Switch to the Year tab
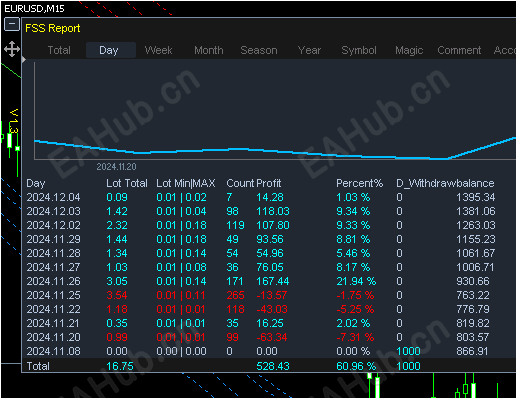 tap(309, 50)
